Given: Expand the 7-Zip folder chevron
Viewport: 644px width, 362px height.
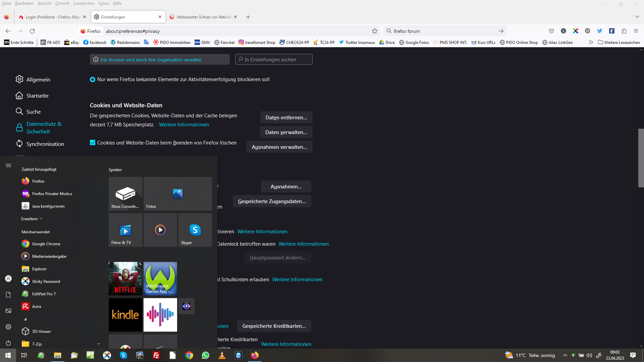Looking at the screenshot, I should (x=99, y=344).
